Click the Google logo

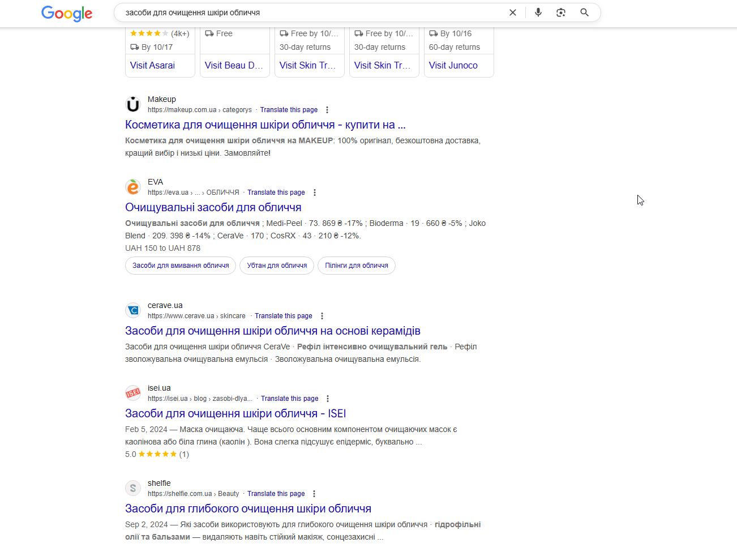pos(67,13)
